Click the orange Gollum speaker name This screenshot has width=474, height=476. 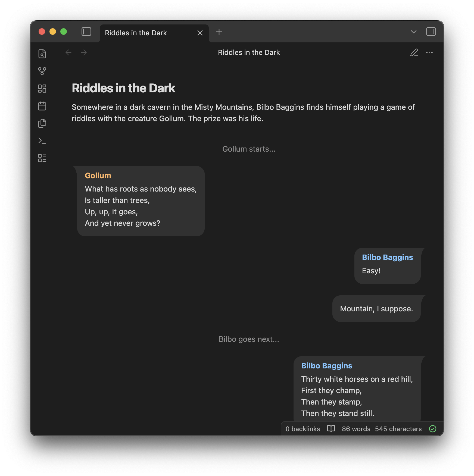click(98, 176)
